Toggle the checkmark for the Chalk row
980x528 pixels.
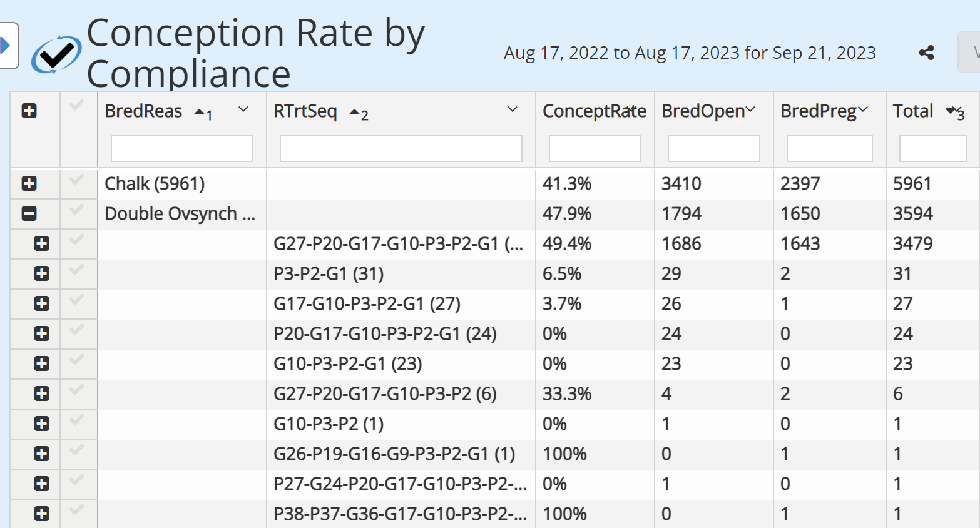pos(76,181)
